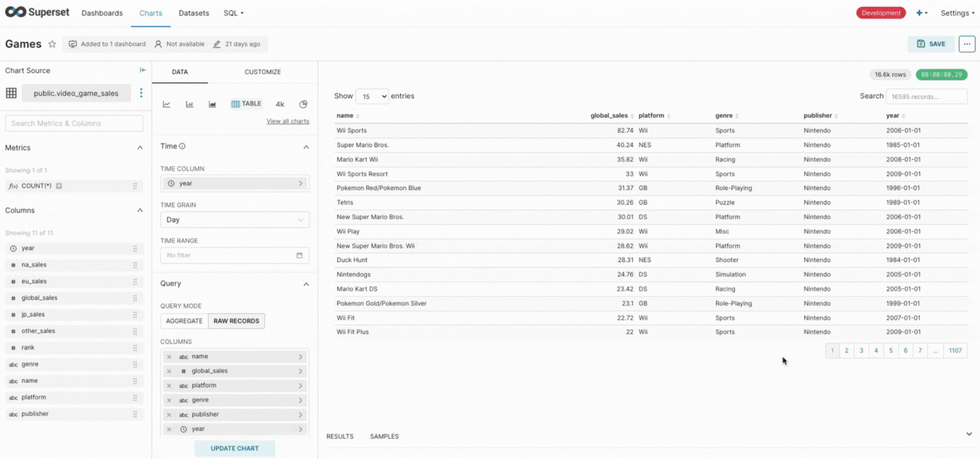
Task: Go to page 3 of table
Action: point(861,350)
